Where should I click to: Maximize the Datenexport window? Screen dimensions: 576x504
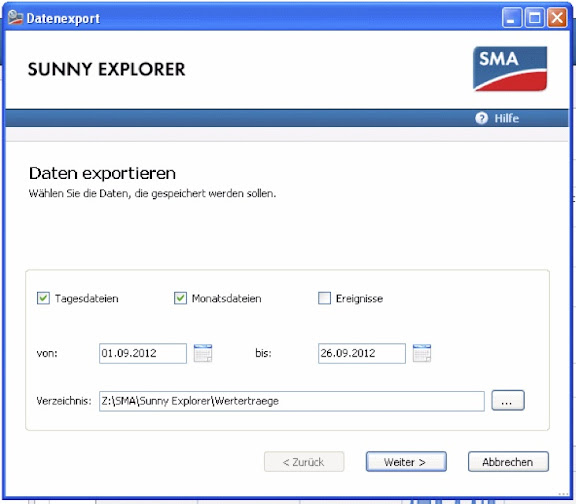tap(534, 18)
